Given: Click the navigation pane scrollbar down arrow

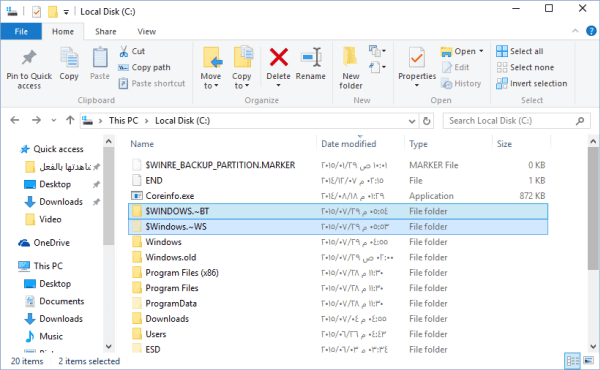Looking at the screenshot, I should (109, 347).
